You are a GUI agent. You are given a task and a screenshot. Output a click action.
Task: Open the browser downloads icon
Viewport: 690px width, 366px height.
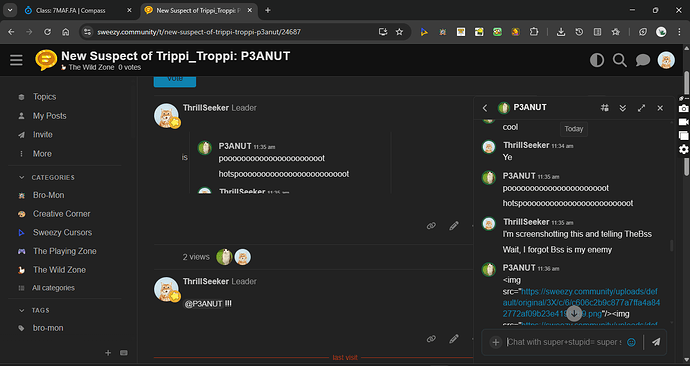pos(561,32)
